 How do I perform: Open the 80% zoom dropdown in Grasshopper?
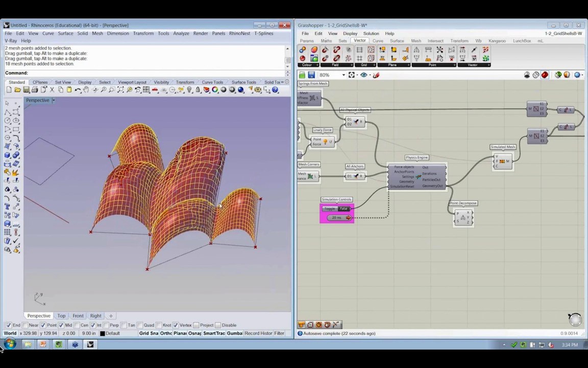343,75
